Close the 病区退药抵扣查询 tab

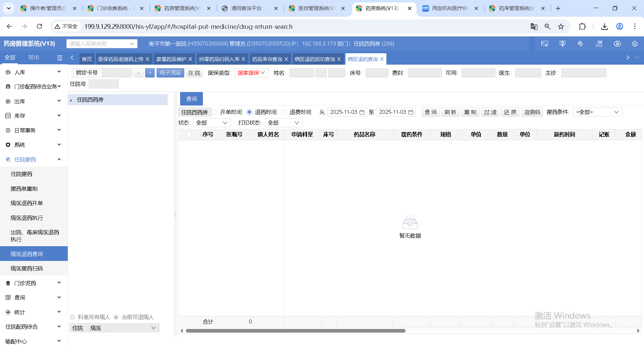pyautogui.click(x=339, y=59)
